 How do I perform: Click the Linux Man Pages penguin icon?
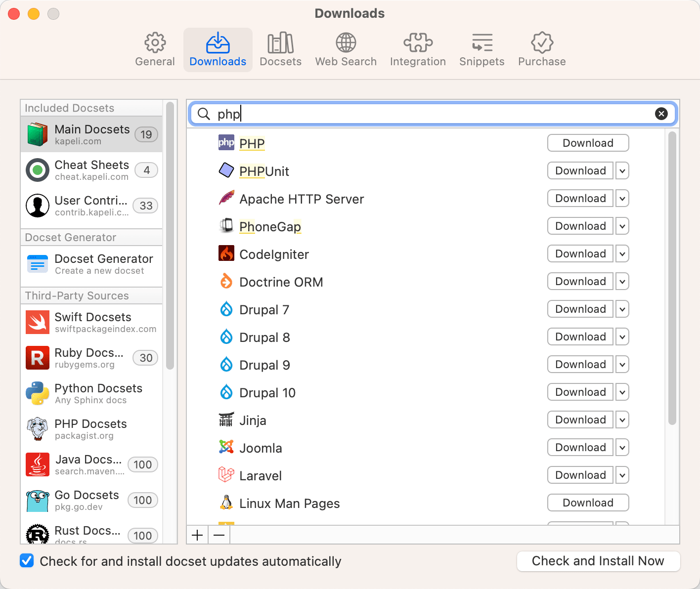coord(226,503)
